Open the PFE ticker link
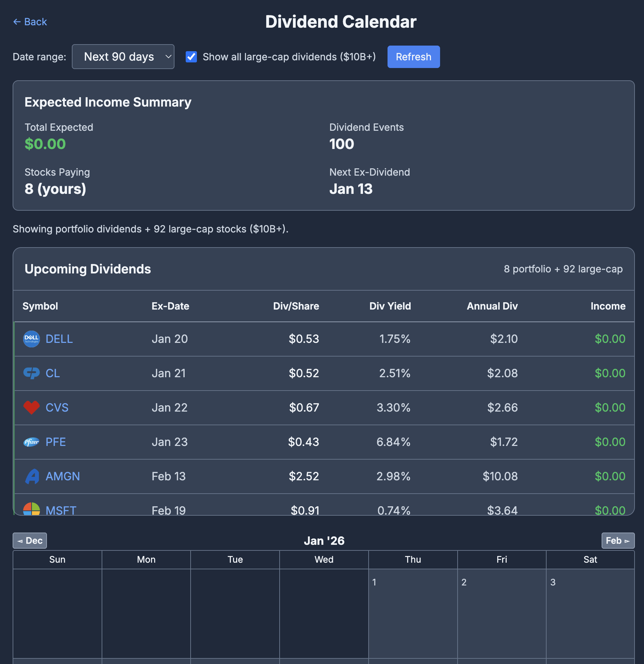The height and width of the screenshot is (664, 644). (55, 442)
